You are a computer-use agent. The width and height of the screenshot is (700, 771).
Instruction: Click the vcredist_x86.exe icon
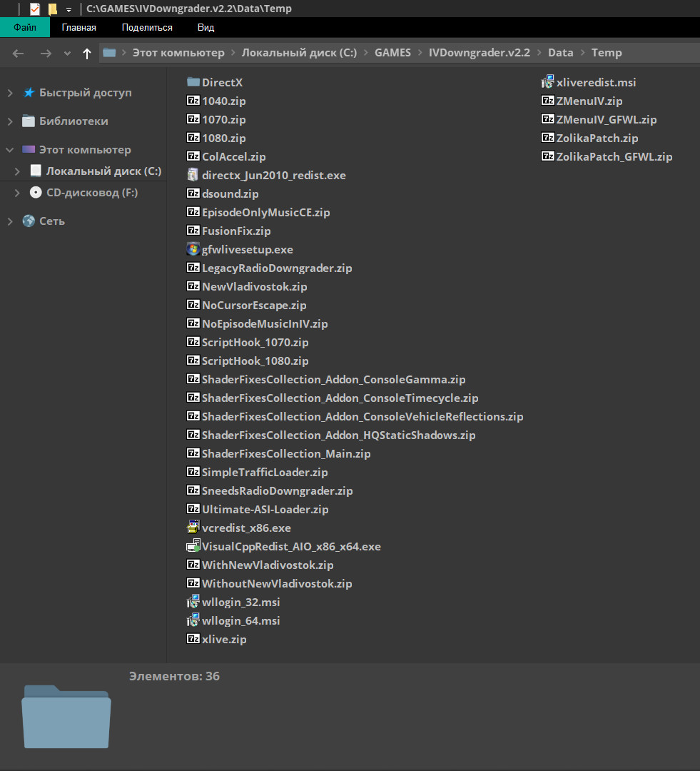point(193,527)
